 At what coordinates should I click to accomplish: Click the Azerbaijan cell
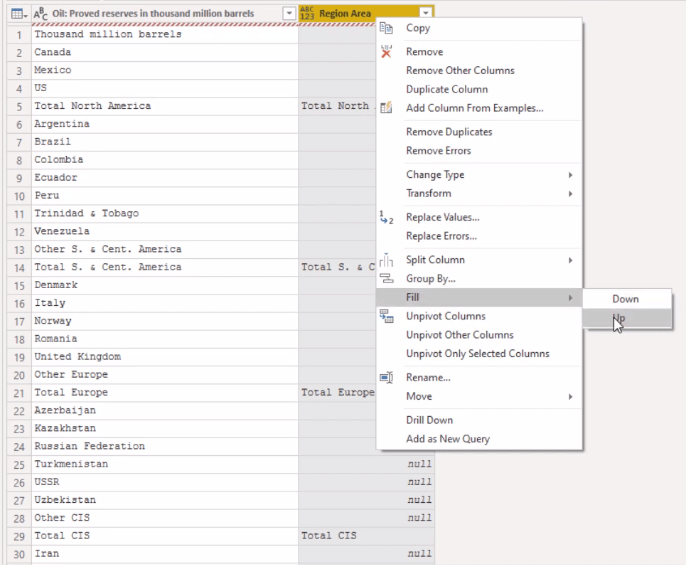pos(165,410)
